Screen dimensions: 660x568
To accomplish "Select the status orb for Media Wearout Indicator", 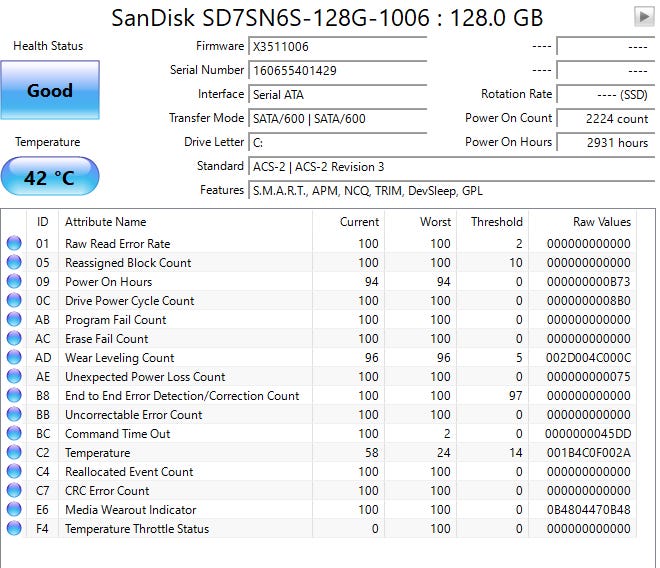I will click(14, 509).
